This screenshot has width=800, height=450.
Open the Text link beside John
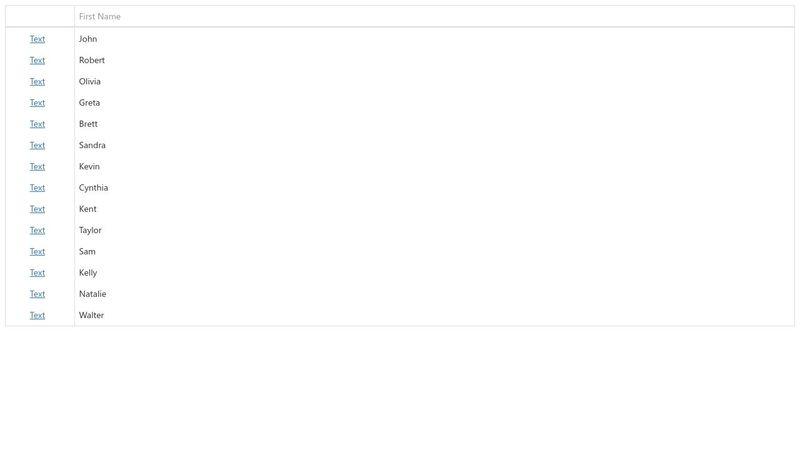point(37,39)
